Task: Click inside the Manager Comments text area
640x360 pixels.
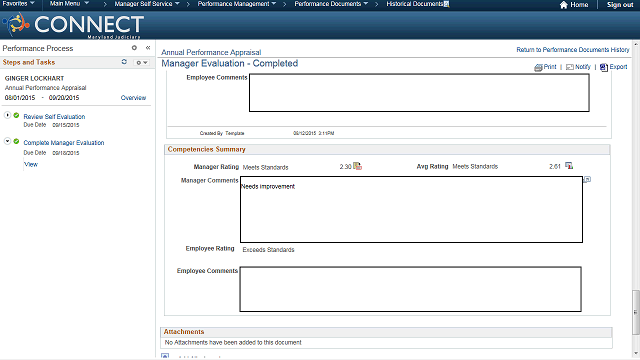Action: 411,209
